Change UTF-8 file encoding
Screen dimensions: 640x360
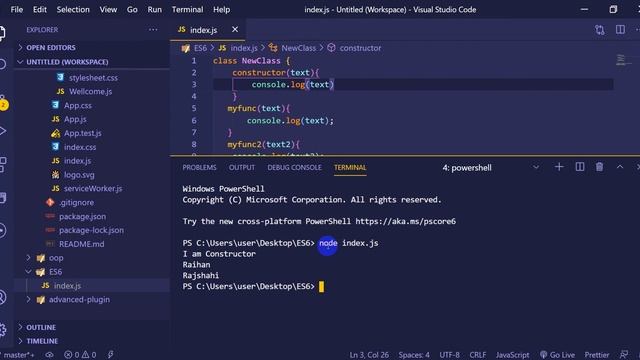pos(449,355)
